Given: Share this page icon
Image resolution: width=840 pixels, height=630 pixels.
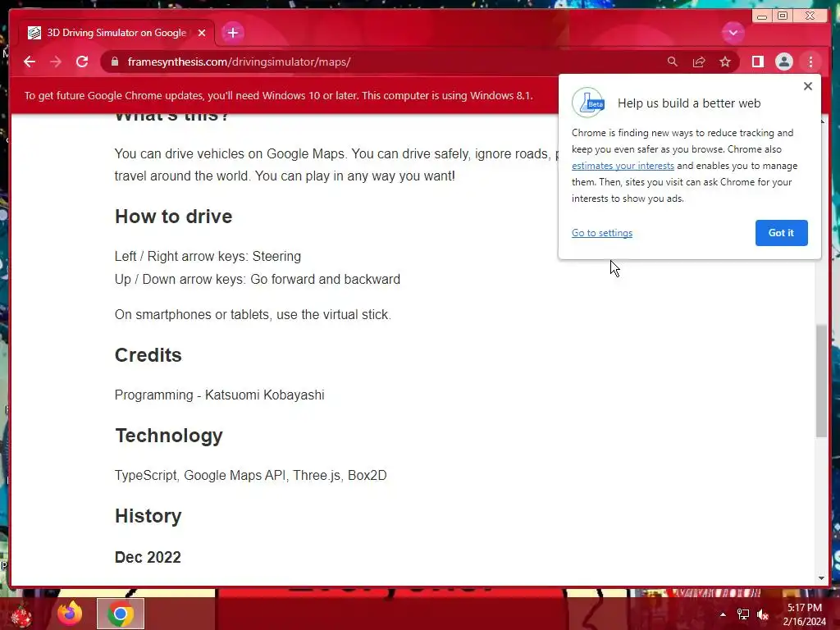Looking at the screenshot, I should coord(699,62).
